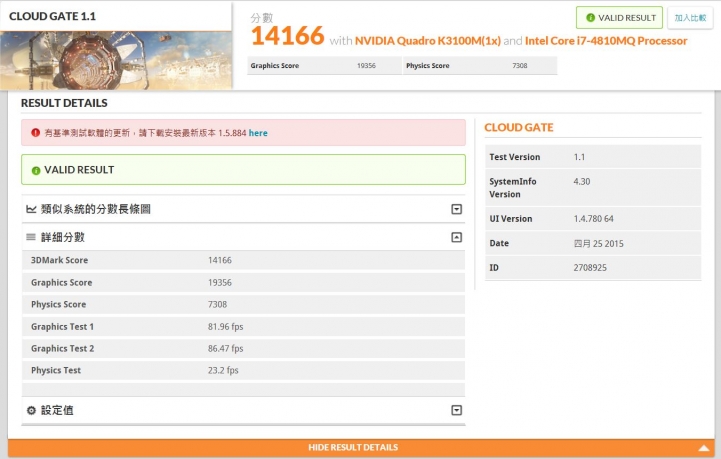Click the CLOUD GATE panel heading
This screenshot has width=721, height=459.
pos(519,127)
